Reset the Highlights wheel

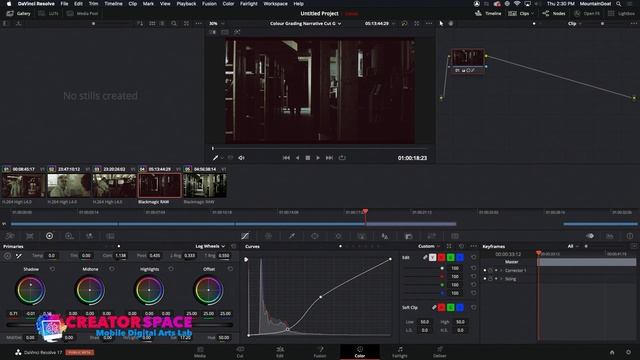pos(171,269)
